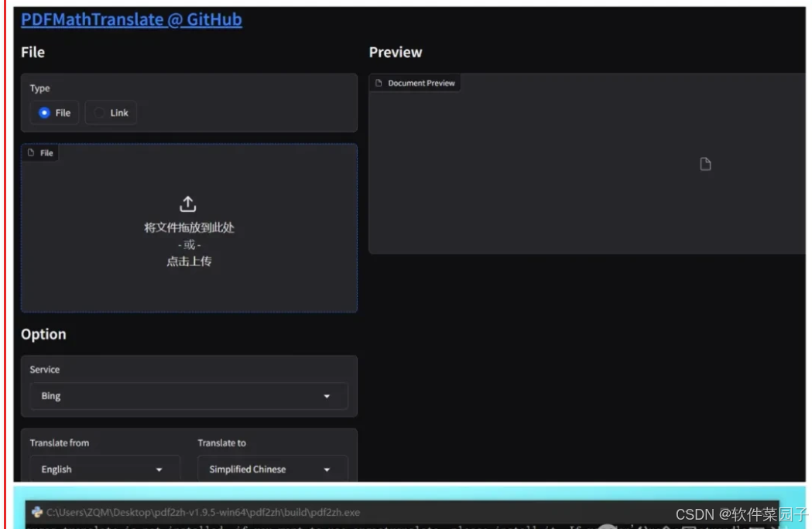This screenshot has width=812, height=529.
Task: Click the Document Preview label tab
Action: [x=415, y=83]
